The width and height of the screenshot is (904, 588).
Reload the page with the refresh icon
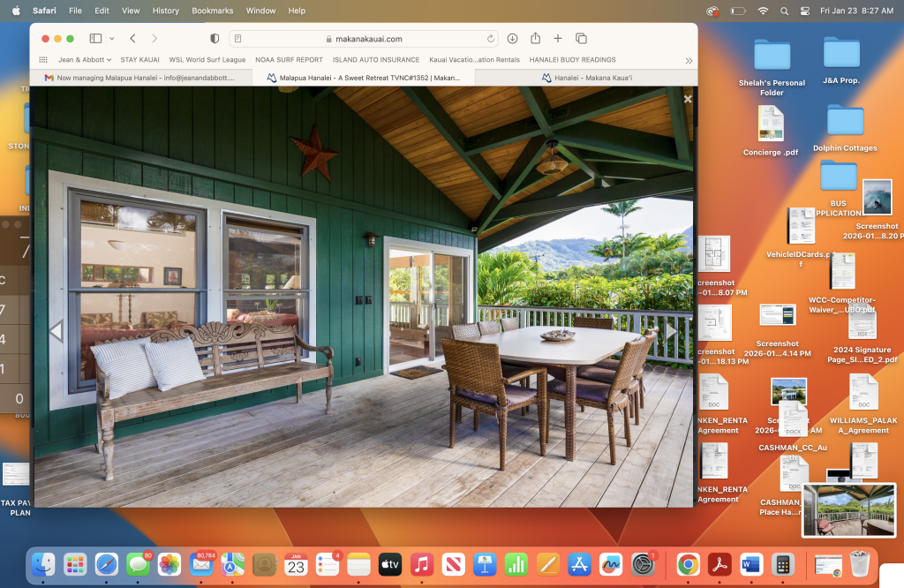click(491, 39)
